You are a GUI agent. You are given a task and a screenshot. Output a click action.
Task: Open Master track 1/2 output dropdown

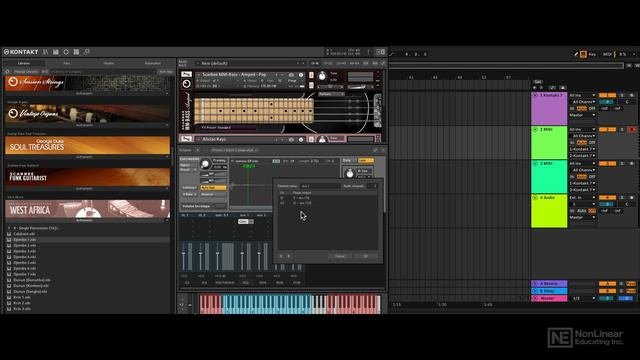point(584,298)
